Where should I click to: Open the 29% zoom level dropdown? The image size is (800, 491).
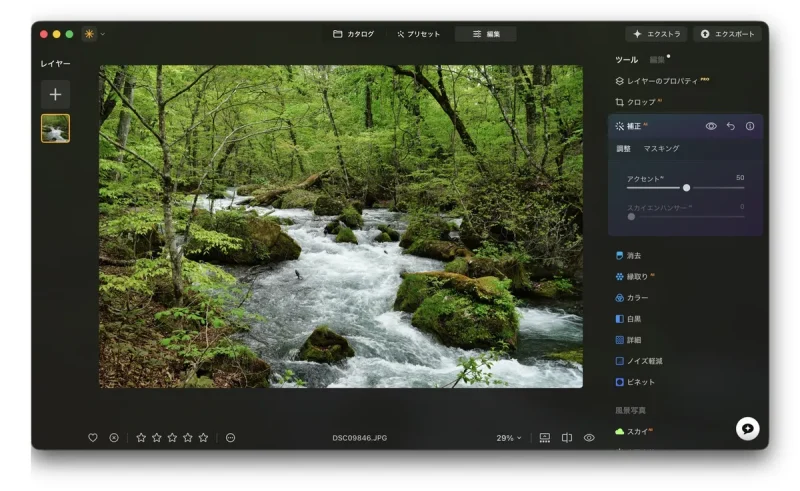click(x=509, y=437)
